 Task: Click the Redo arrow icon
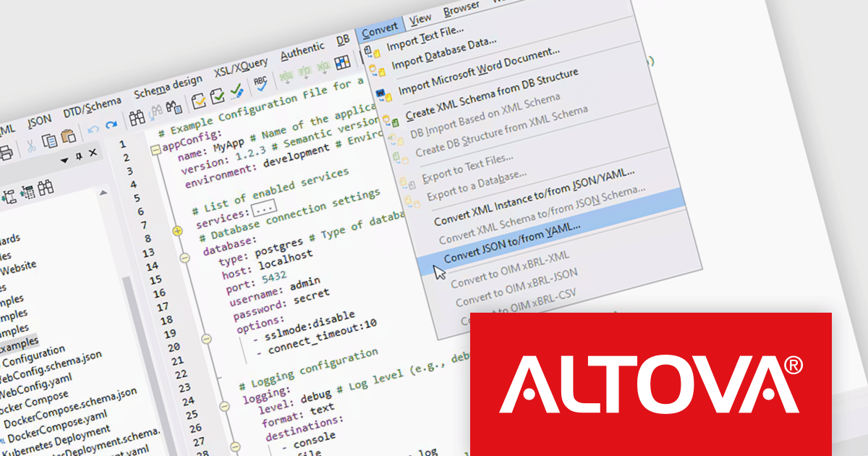tap(111, 126)
